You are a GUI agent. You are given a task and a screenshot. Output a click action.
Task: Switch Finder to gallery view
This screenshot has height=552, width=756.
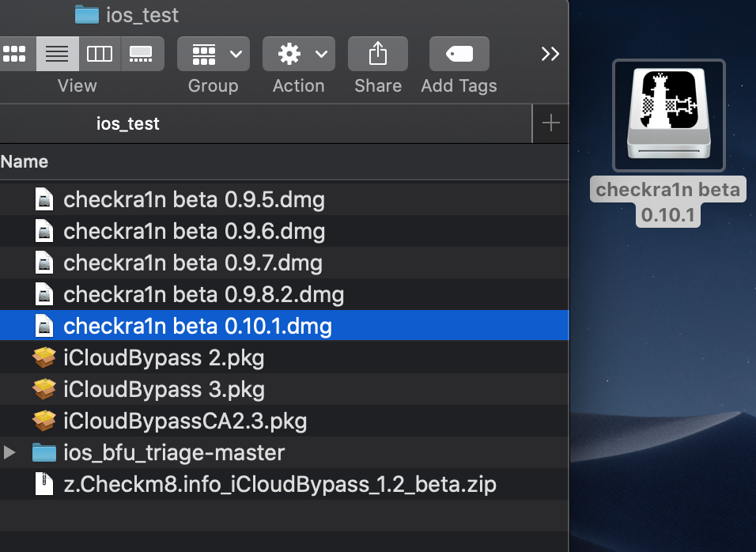142,54
